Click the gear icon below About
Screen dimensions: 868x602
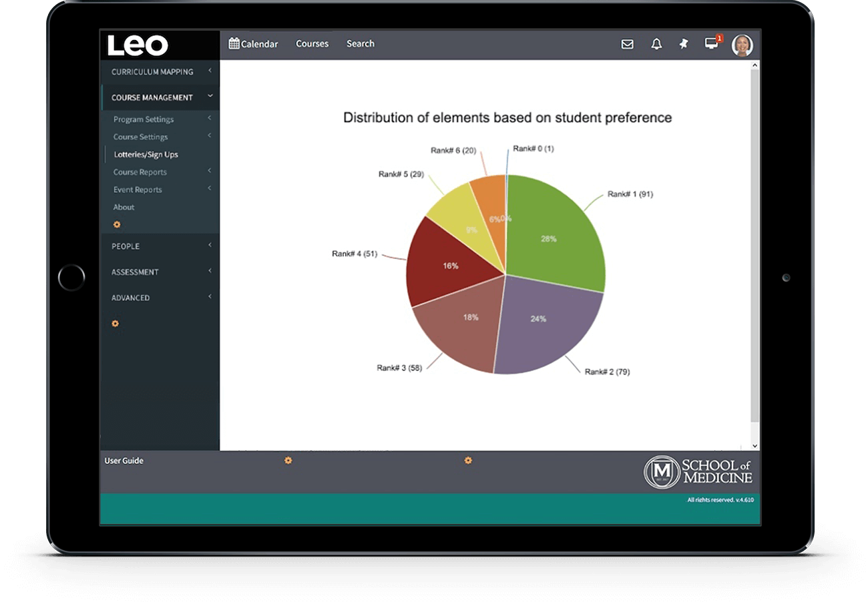pyautogui.click(x=117, y=225)
